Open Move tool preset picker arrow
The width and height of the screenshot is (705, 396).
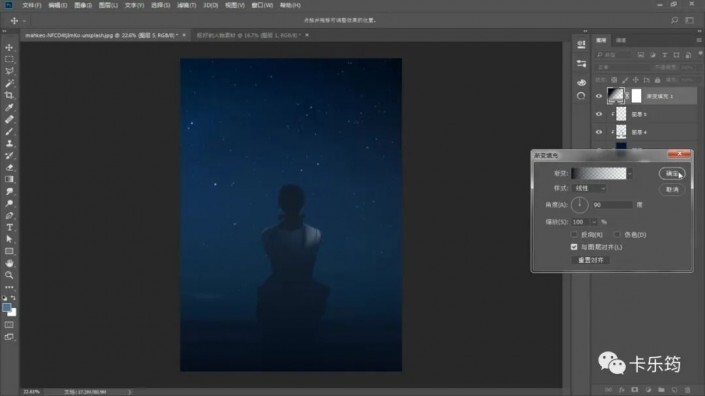[24, 21]
